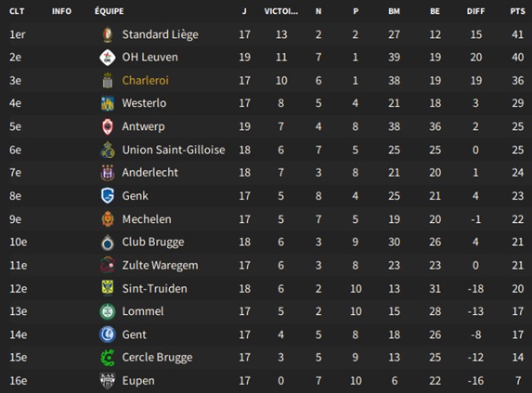Click the Genk club logo
This screenshot has height=393, width=532.
pos(108,196)
